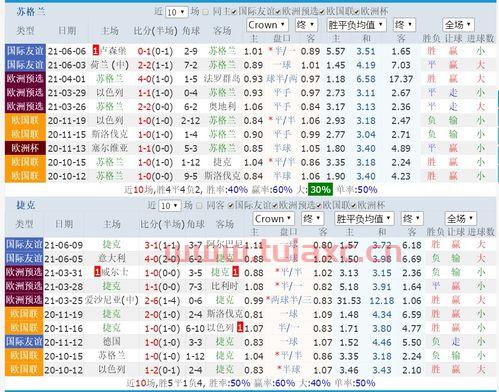
Task: Click red card badge next to 以色列 in 20-11-16 row
Action: coord(240,328)
